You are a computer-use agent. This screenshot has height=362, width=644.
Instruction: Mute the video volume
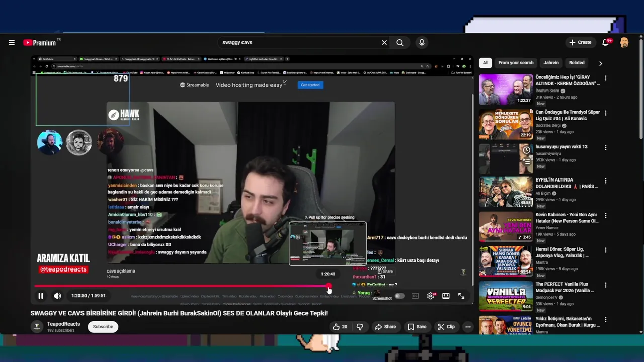click(58, 296)
